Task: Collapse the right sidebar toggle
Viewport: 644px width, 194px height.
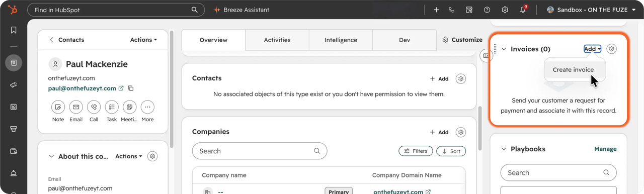Action: [486, 56]
